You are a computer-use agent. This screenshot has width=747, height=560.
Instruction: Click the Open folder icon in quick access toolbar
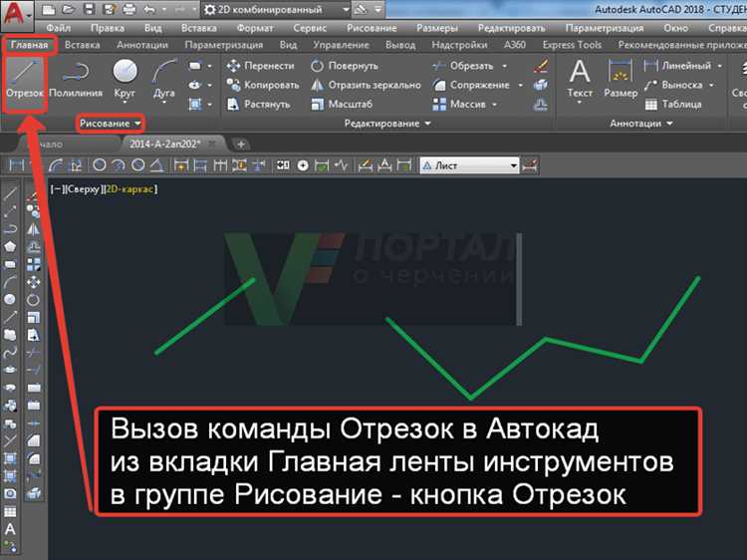pos(68,9)
